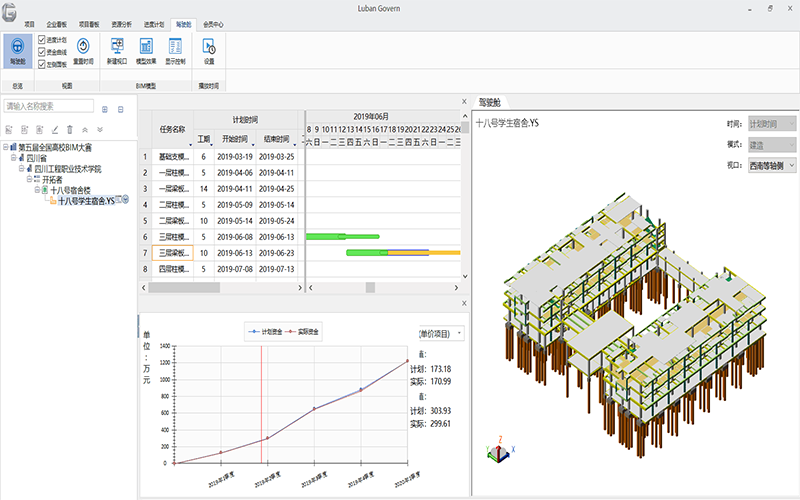Click the 计划资金 legend entry
Image resolution: width=800 pixels, height=500 pixels.
(265, 332)
